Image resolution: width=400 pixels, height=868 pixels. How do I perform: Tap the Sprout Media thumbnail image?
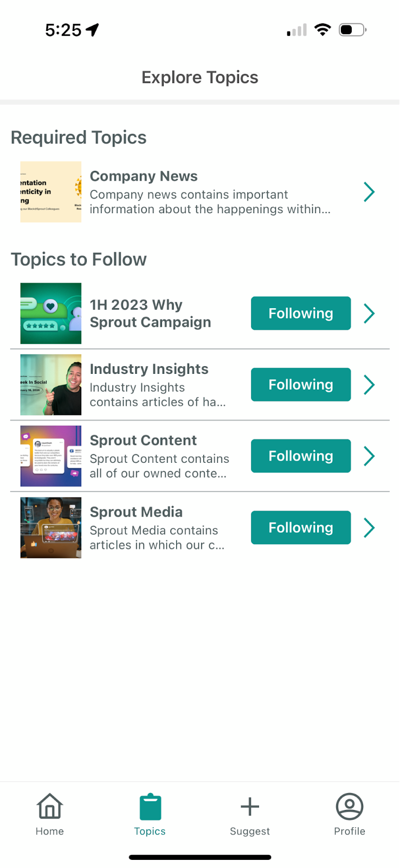pyautogui.click(x=51, y=528)
